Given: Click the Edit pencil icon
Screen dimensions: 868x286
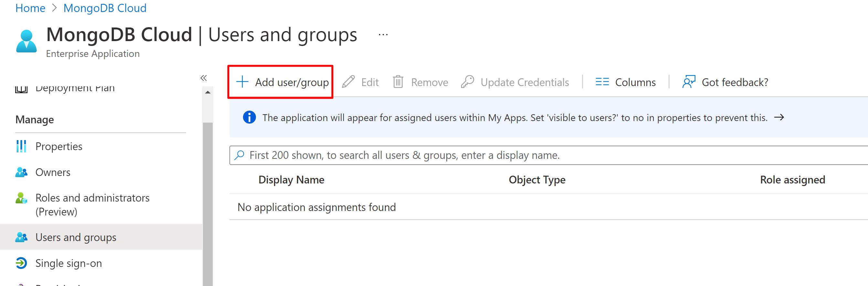Looking at the screenshot, I should pos(348,82).
